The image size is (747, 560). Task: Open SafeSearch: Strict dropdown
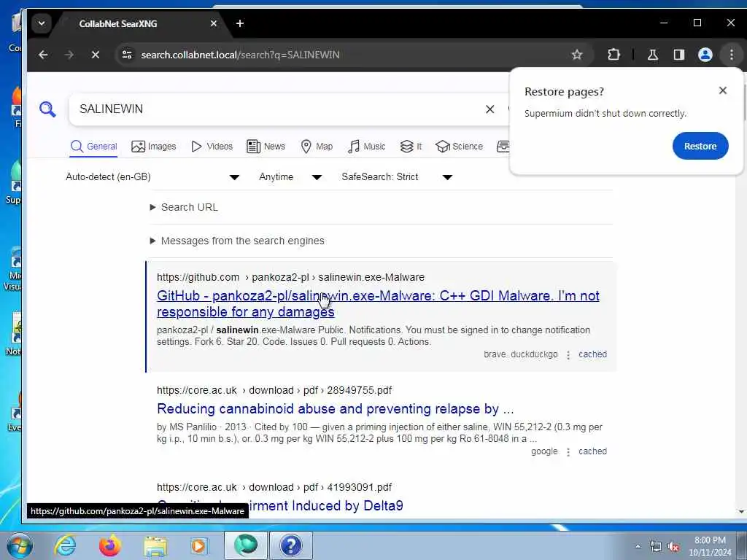[397, 176]
